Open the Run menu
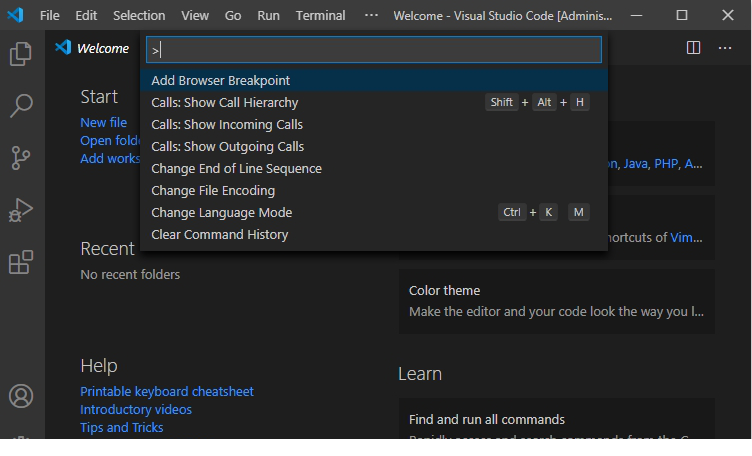This screenshot has height=456, width=752. coord(268,15)
